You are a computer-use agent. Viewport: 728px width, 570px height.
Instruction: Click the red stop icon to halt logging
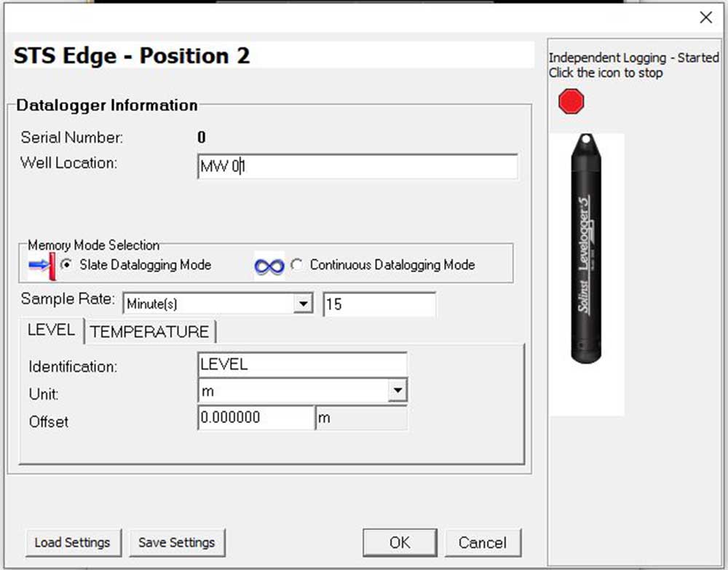point(571,100)
